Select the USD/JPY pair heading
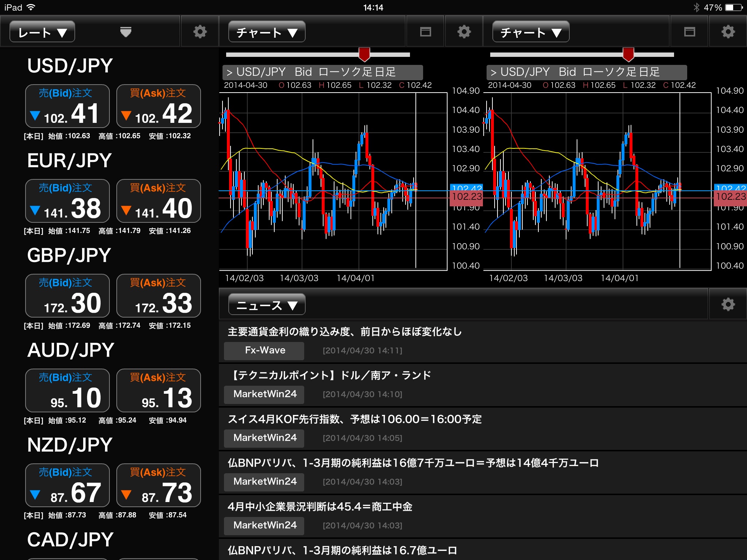 (x=70, y=66)
